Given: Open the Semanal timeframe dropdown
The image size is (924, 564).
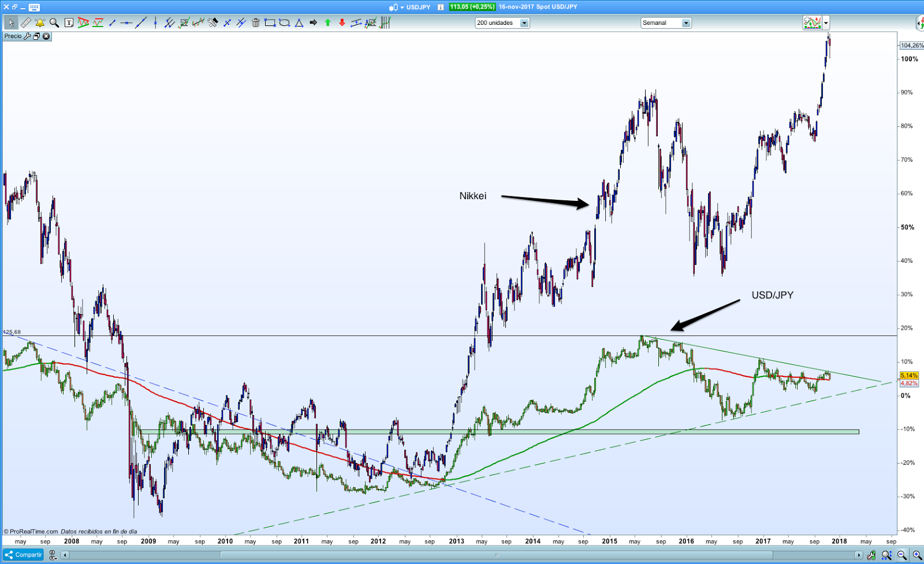Looking at the screenshot, I should pyautogui.click(x=686, y=23).
